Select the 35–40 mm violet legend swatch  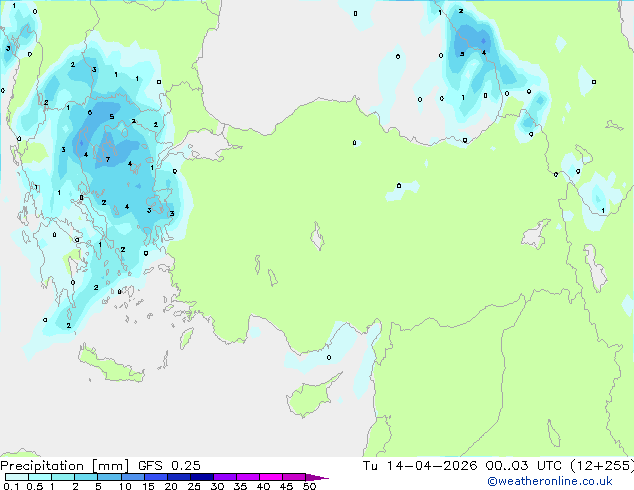(x=247, y=477)
